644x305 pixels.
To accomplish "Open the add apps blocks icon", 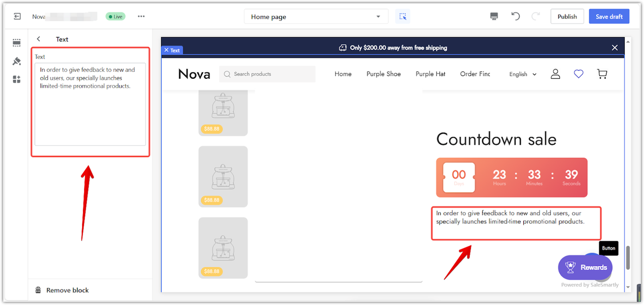I will (x=17, y=79).
